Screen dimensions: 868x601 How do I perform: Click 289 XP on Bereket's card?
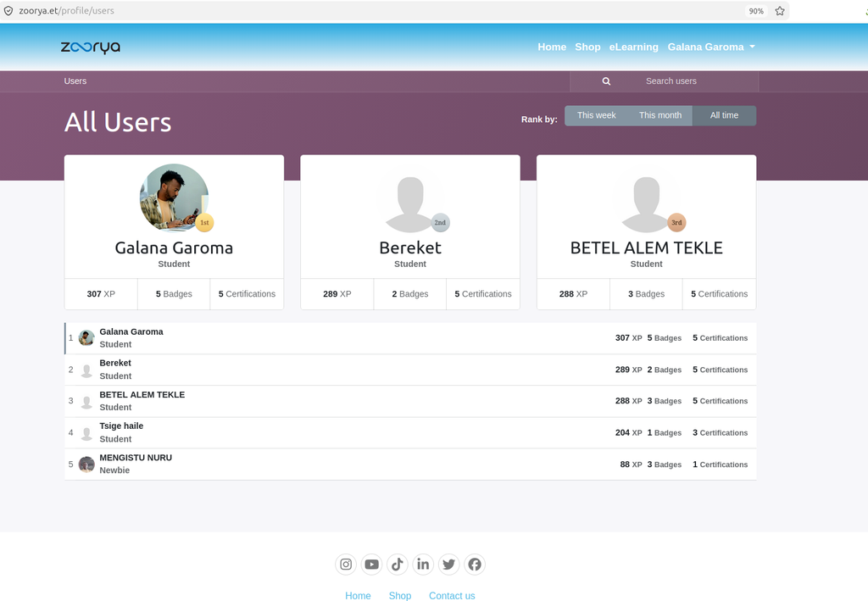click(x=337, y=294)
